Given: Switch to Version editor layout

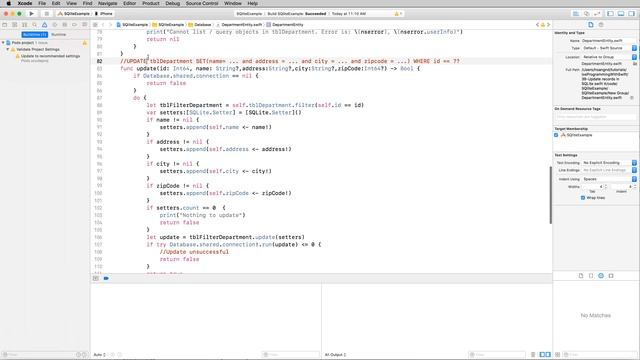Looking at the screenshot, I should pos(597,13).
